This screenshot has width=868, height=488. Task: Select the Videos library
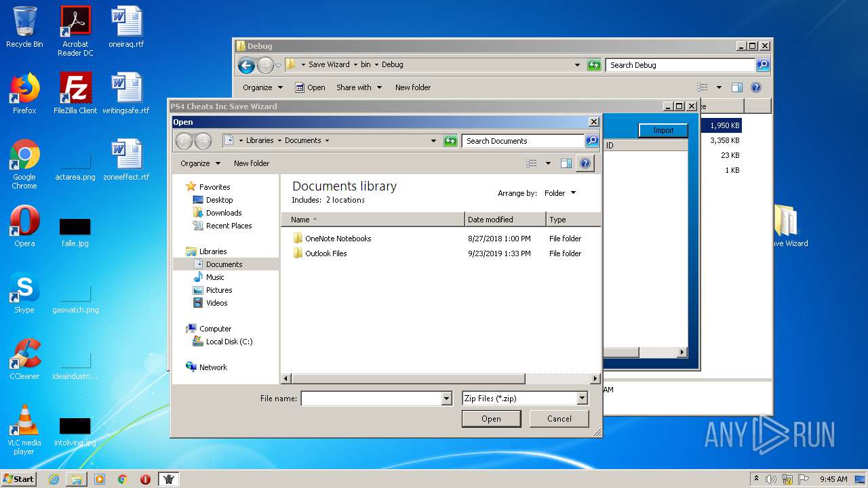click(x=216, y=303)
